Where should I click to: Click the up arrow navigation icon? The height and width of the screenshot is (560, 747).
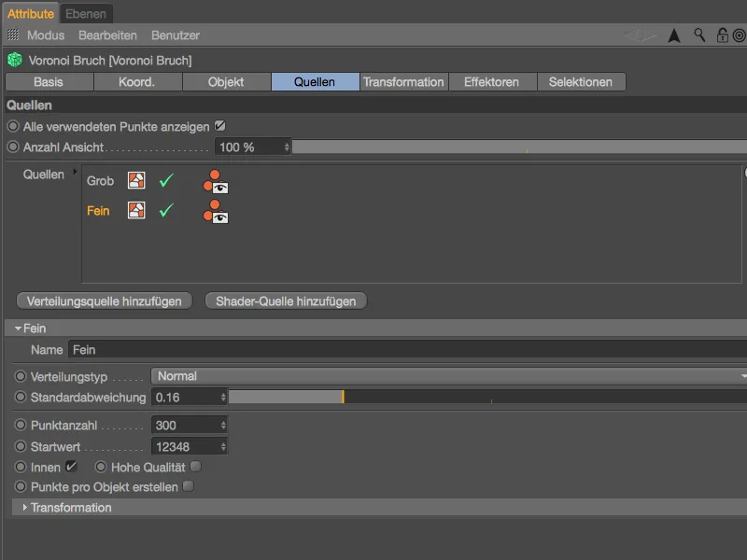tap(674, 35)
